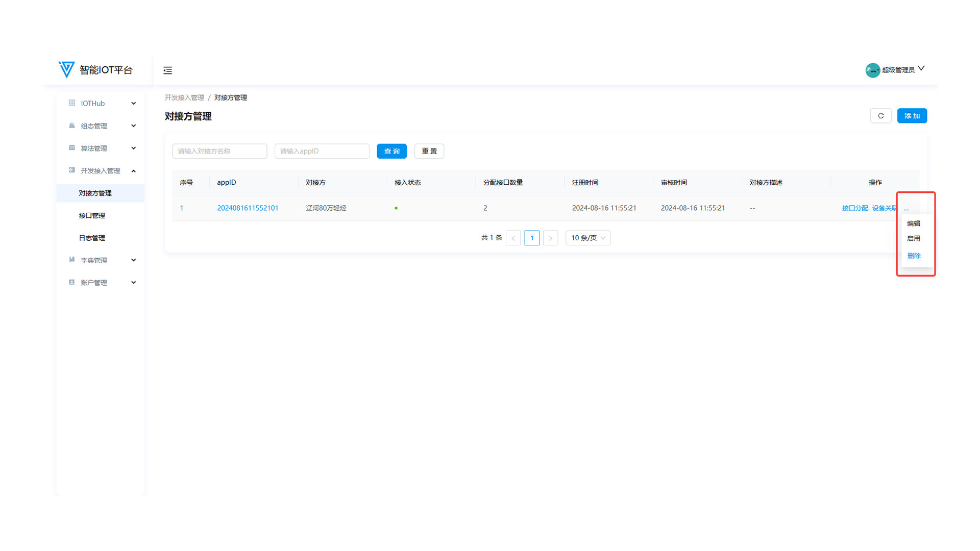Open 接口管理 in the sidebar
Viewport: 980px width, 551px height.
pyautogui.click(x=92, y=216)
